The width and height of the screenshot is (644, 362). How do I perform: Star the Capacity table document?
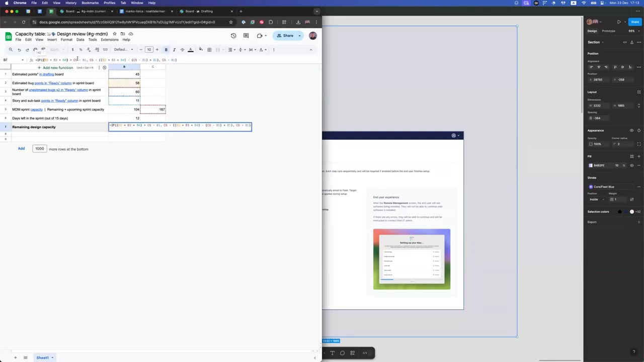point(115,34)
